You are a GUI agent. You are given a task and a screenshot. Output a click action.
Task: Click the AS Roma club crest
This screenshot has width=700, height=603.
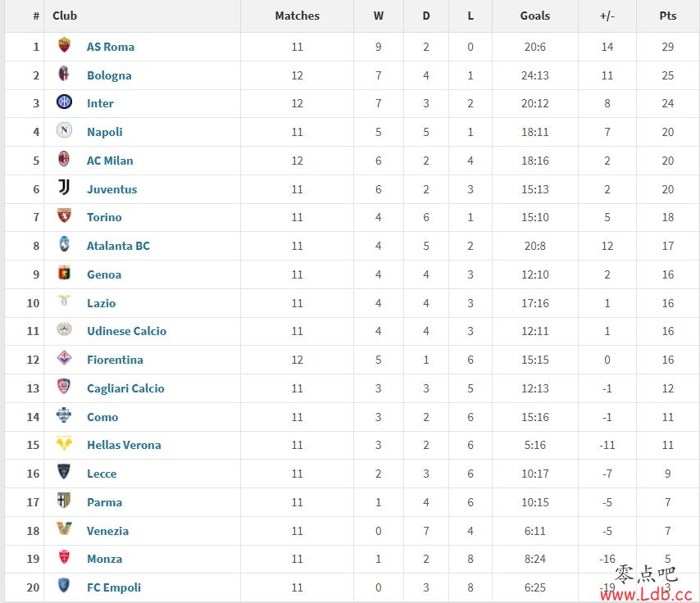point(64,45)
